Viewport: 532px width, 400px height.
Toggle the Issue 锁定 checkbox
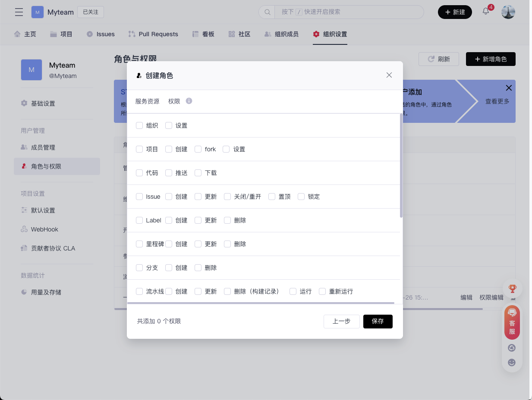point(301,197)
